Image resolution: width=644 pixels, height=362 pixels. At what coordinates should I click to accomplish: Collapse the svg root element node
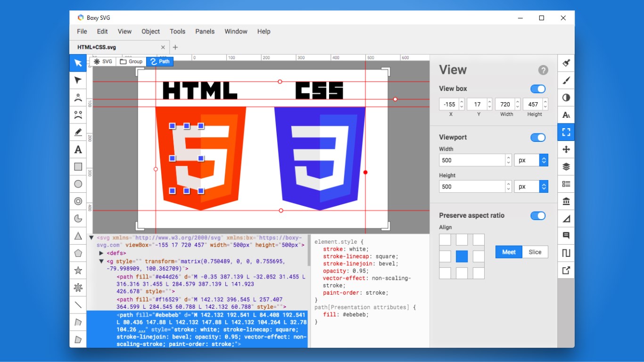click(91, 238)
